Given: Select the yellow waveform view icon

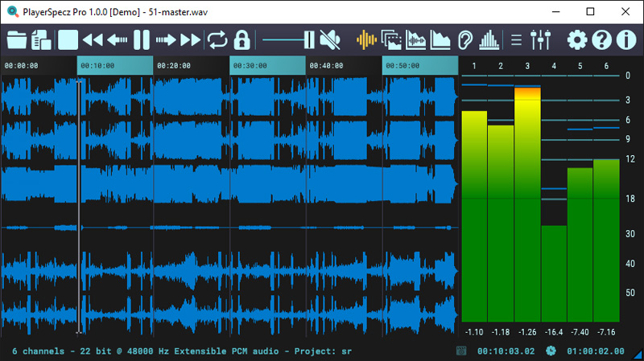Looking at the screenshot, I should tap(366, 39).
